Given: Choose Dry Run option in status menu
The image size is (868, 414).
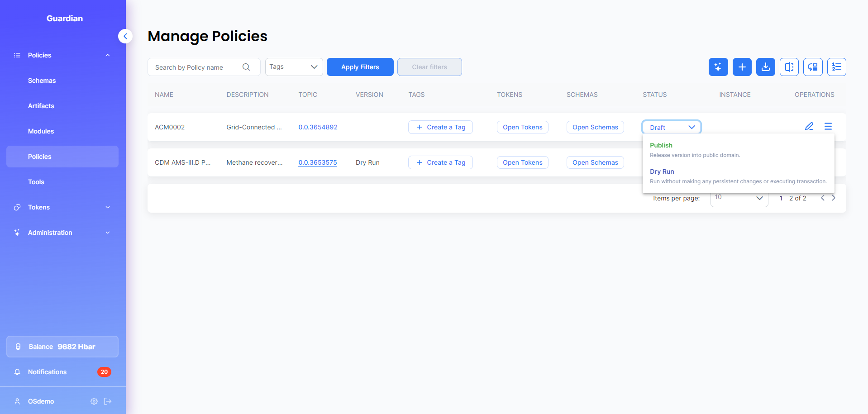Looking at the screenshot, I should click(662, 171).
